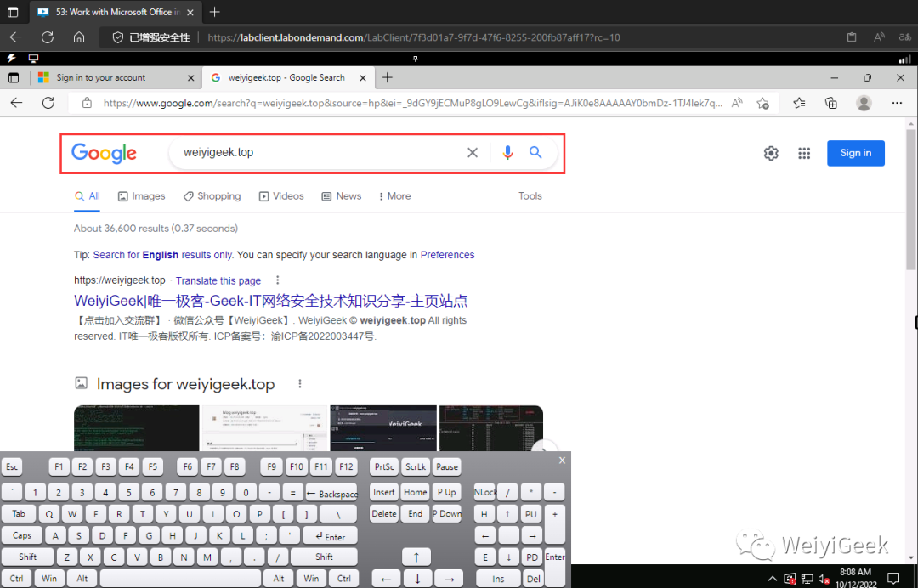Image resolution: width=918 pixels, height=588 pixels.
Task: Open inner Edge Settings and more menu
Action: 897,103
